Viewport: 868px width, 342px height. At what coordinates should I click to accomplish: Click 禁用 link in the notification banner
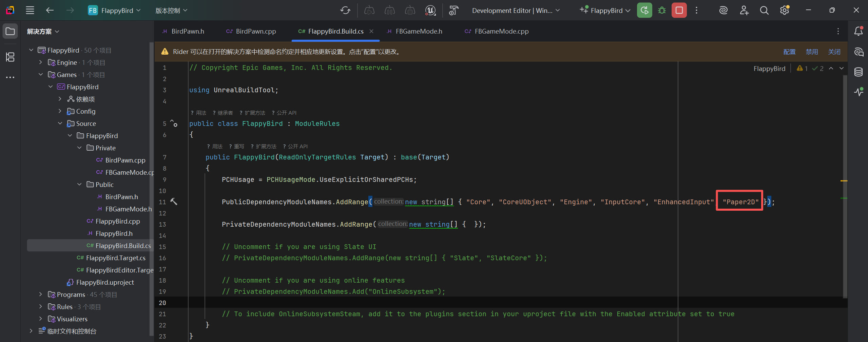tap(812, 52)
